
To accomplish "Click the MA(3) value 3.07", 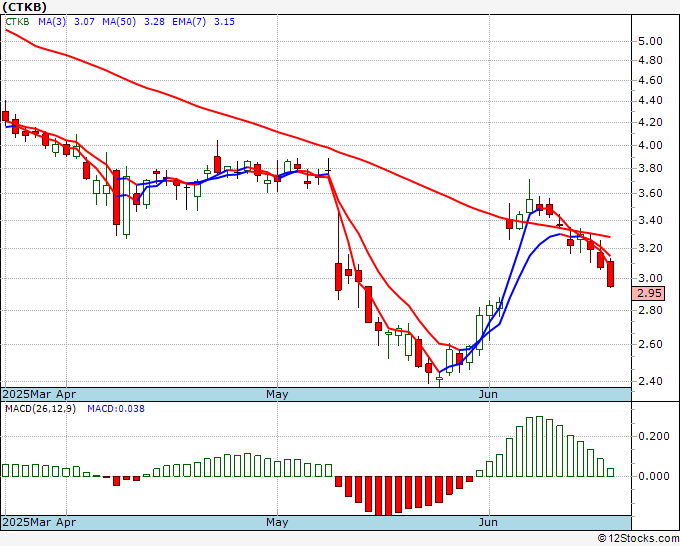I will coord(84,22).
